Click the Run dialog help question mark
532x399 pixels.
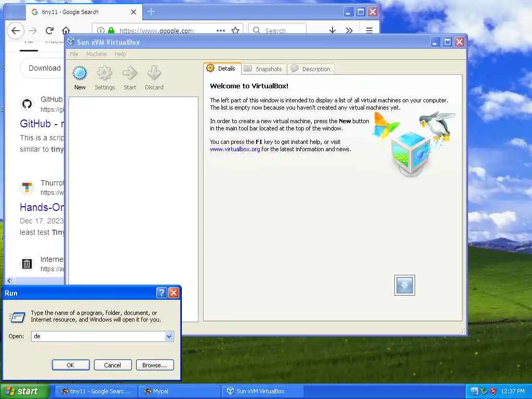(162, 293)
